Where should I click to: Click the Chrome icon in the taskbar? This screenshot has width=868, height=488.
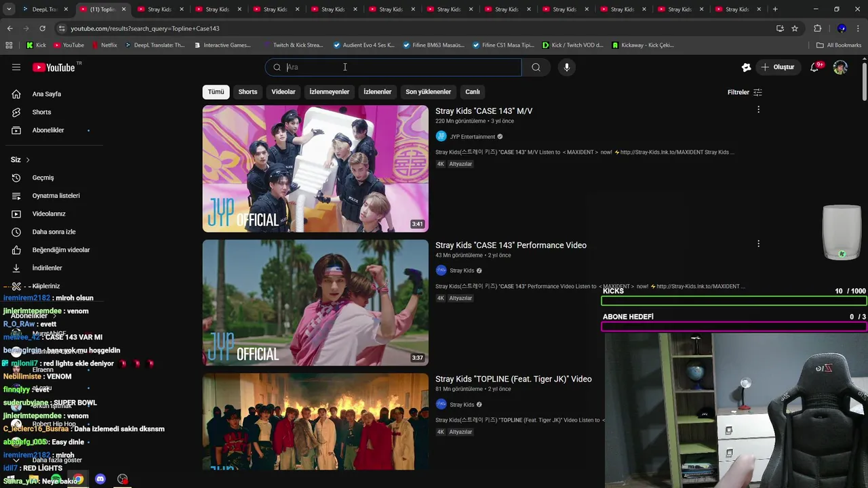(79, 479)
